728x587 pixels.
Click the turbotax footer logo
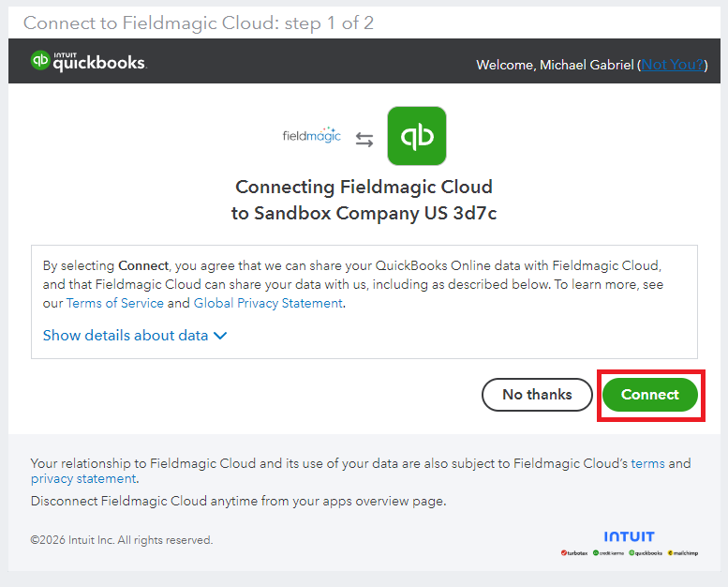tap(574, 553)
